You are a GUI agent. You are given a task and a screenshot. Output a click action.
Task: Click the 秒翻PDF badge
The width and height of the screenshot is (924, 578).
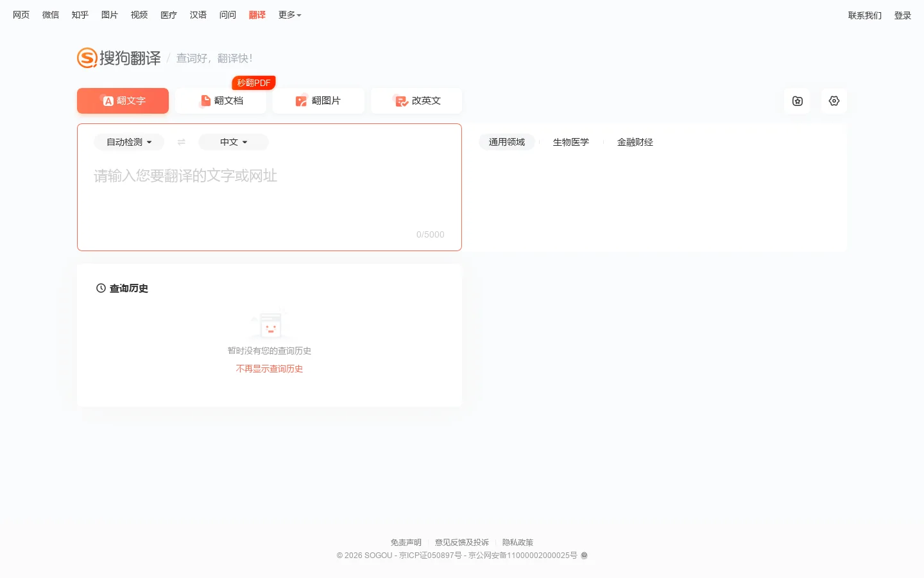[253, 83]
